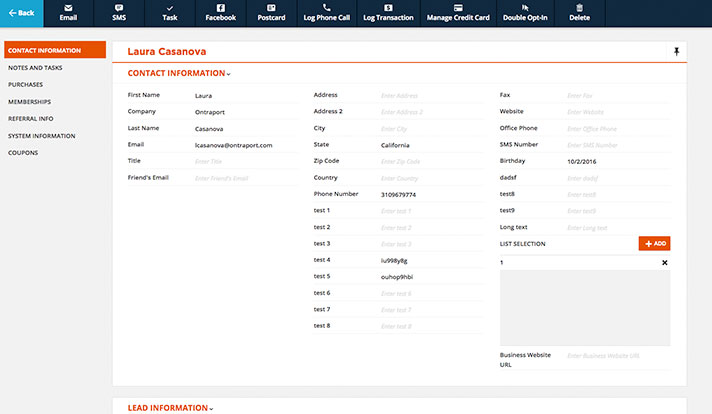Open the State field showing California

[x=432, y=145]
